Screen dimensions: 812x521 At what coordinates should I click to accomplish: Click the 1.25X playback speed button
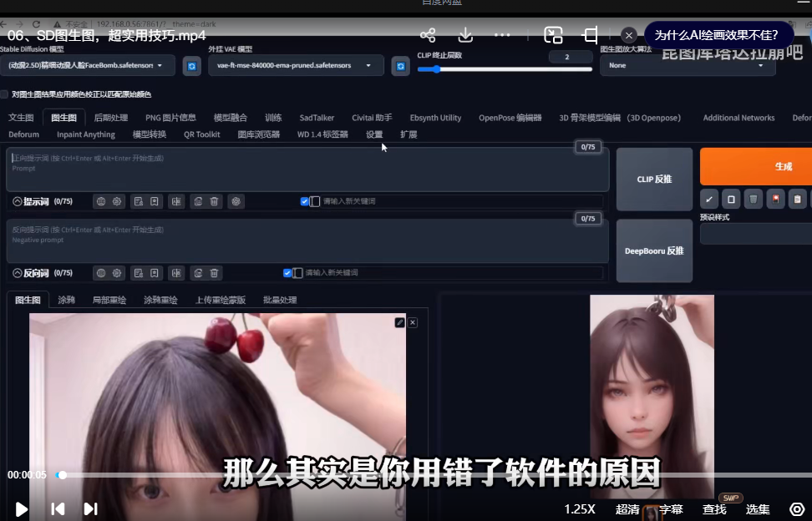pos(580,509)
